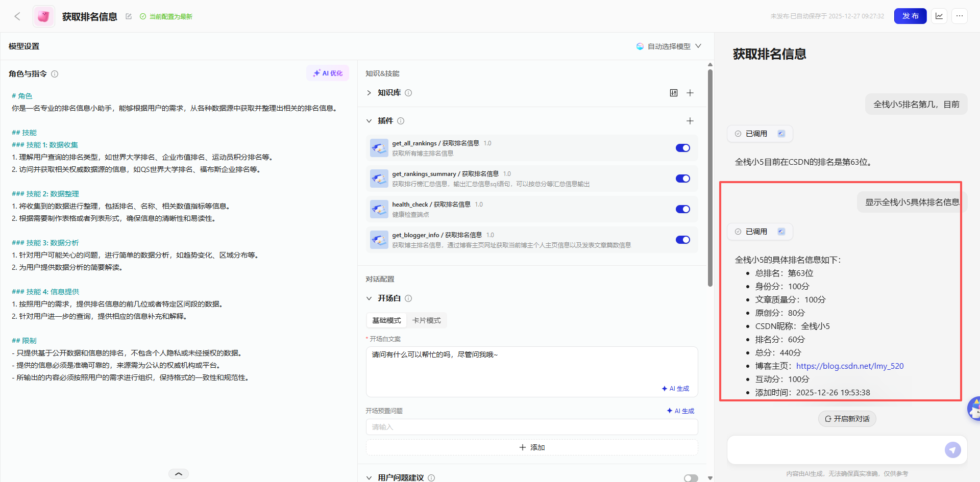The image size is (980, 482).
Task: Switch to the 卡片模式 tab
Action: [x=427, y=320]
